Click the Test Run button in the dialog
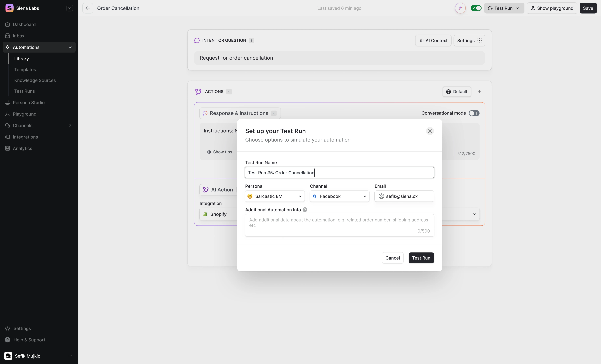Image resolution: width=601 pixels, height=364 pixels. point(421,258)
